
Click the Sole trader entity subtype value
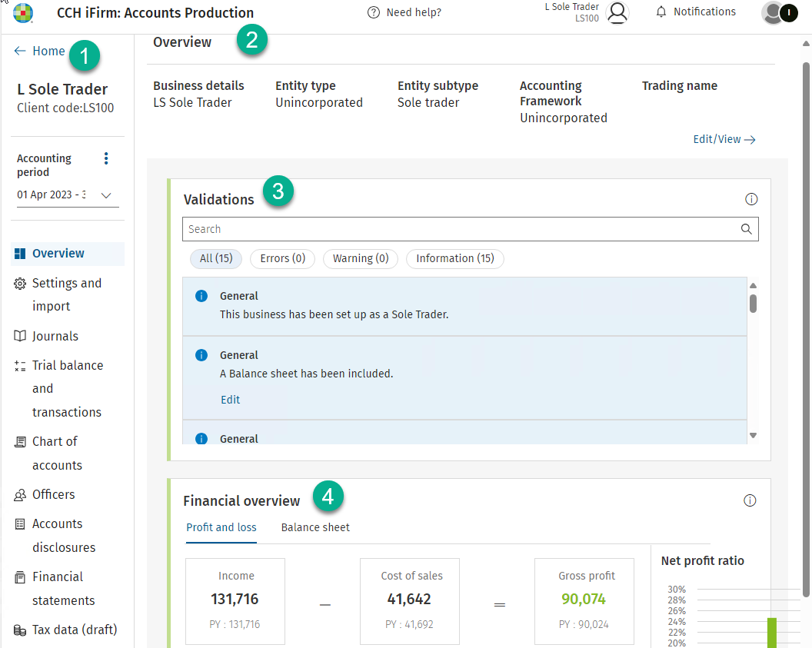coord(428,102)
